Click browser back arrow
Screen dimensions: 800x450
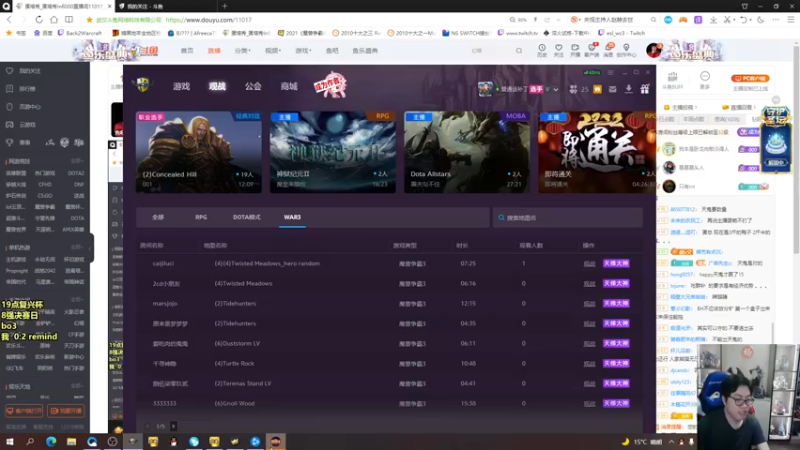coord(9,19)
